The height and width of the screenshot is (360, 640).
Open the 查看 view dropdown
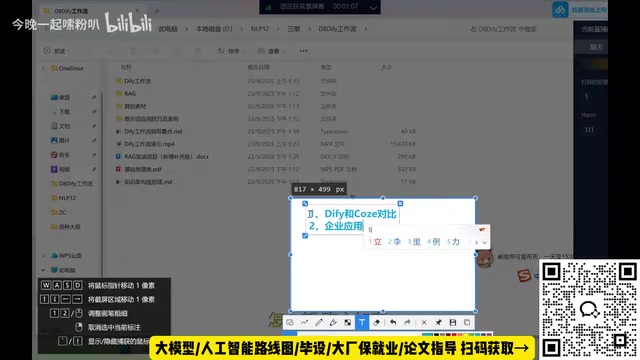tap(271, 51)
